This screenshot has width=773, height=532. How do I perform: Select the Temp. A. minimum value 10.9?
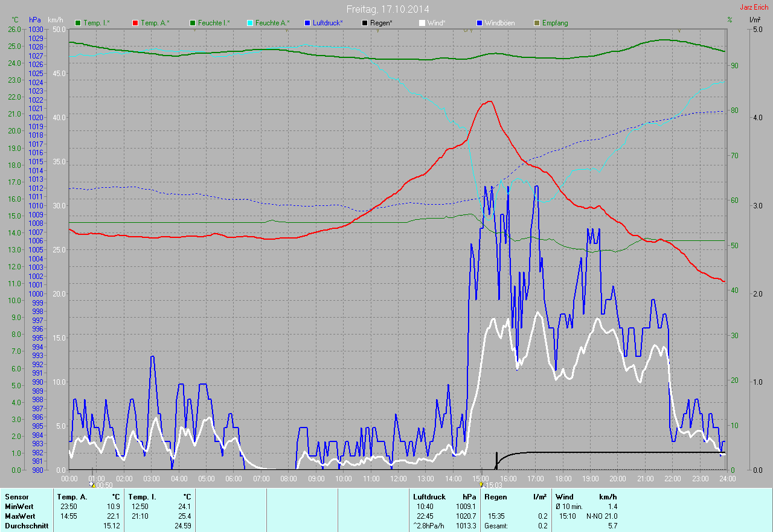pyautogui.click(x=113, y=506)
